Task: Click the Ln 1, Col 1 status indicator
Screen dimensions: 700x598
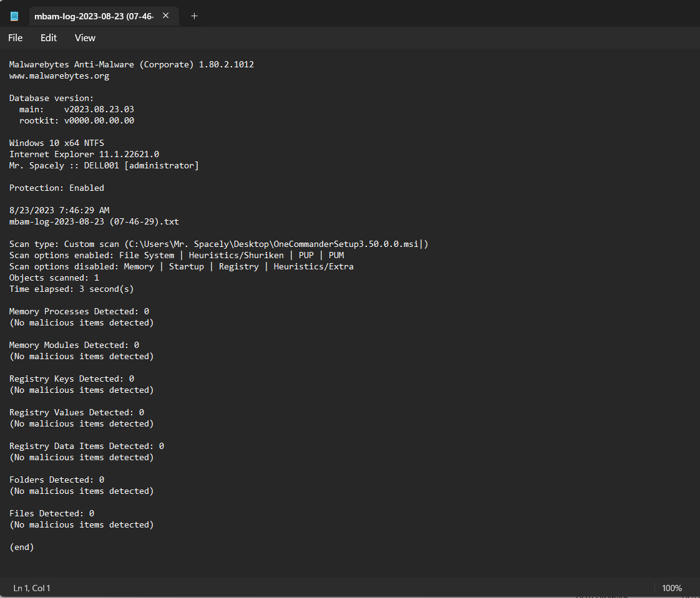Action: 32,588
